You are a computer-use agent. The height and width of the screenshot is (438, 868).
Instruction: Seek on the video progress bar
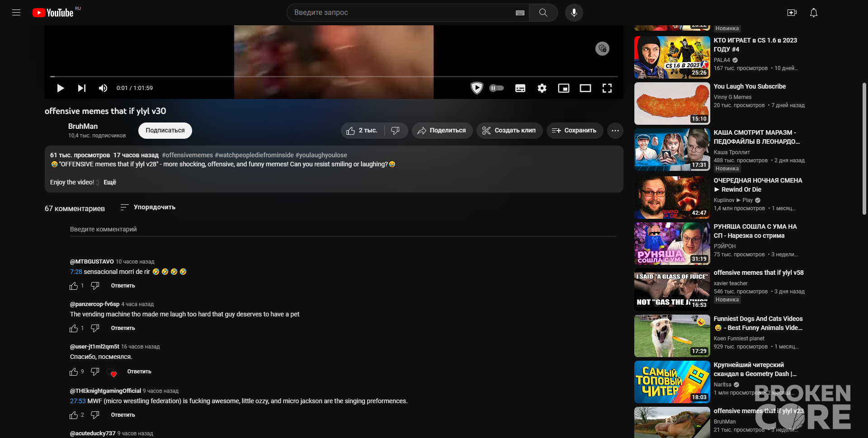[x=334, y=76]
